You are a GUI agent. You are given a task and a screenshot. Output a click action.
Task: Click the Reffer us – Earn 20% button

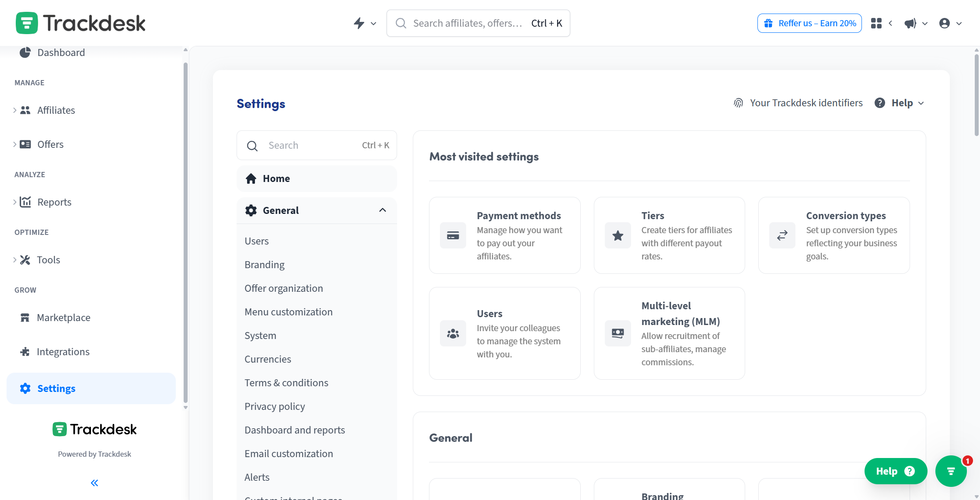click(x=809, y=23)
